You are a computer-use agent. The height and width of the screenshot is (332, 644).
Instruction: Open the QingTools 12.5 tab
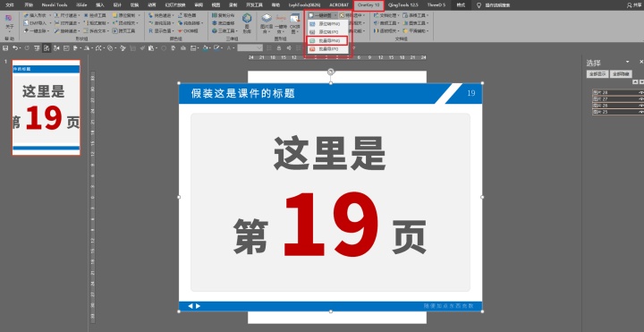coord(402,5)
